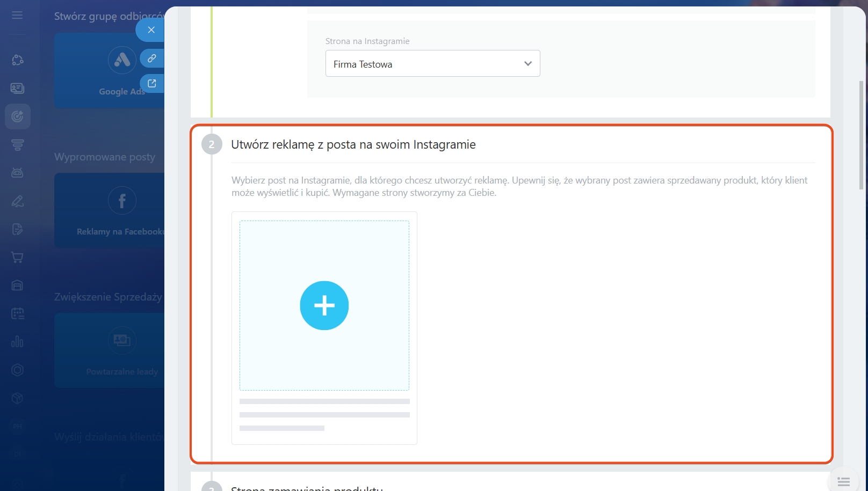Viewport: 868px width, 491px height.
Task: Click the PH avatar in the sidebar
Action: tap(17, 427)
